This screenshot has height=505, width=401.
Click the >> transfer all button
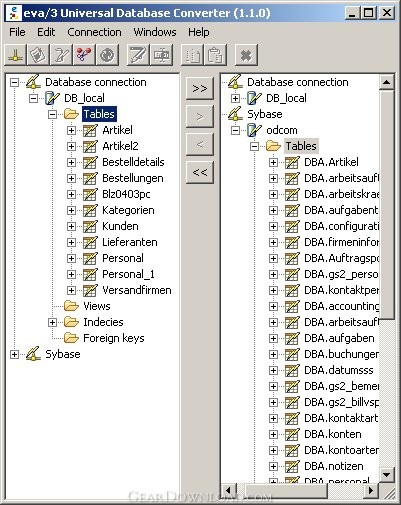point(200,88)
